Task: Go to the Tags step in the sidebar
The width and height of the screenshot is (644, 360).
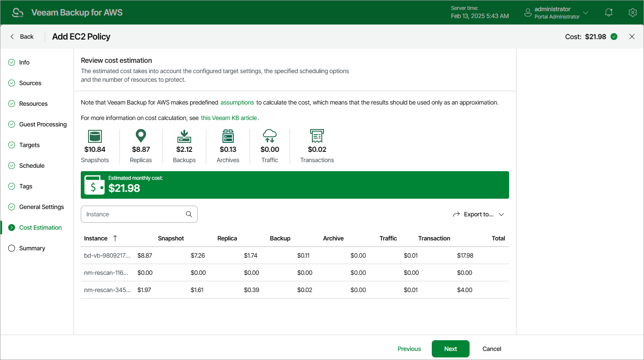Action: point(26,186)
